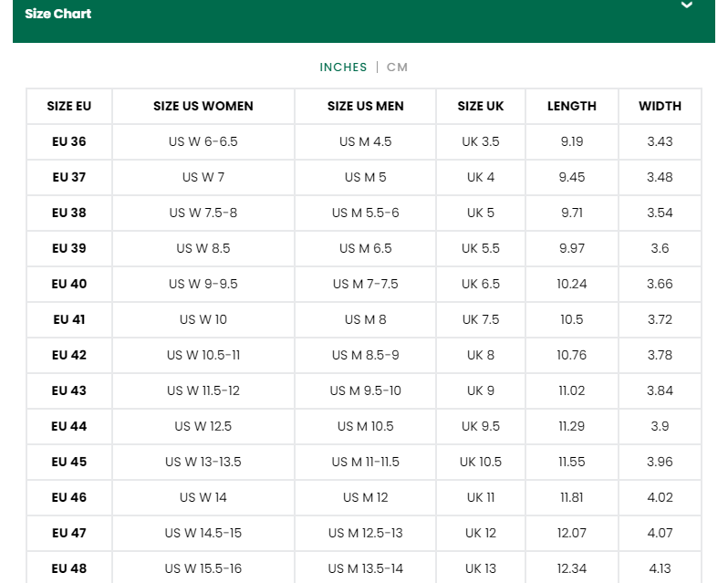Click the 4.02 width value

pyautogui.click(x=660, y=497)
